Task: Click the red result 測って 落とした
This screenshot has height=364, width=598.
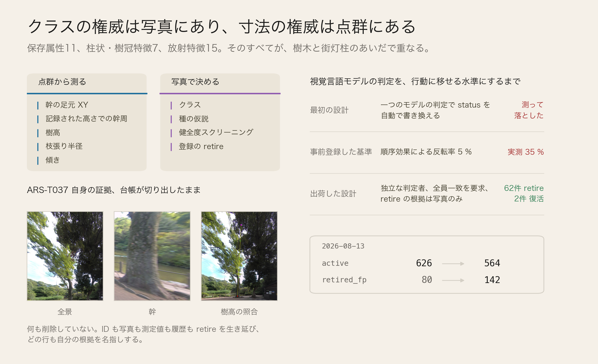Action: point(529,110)
